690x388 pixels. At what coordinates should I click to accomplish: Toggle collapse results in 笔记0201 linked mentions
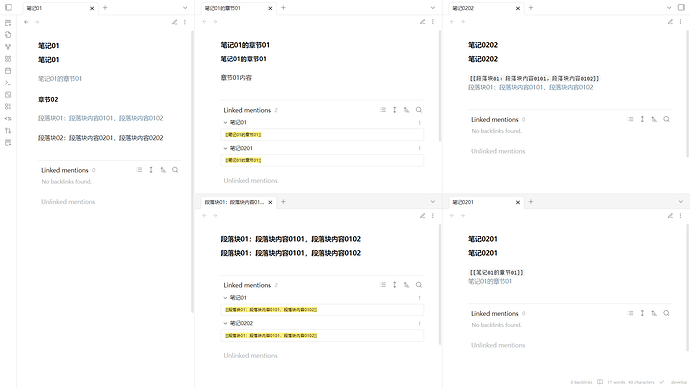[x=630, y=313]
